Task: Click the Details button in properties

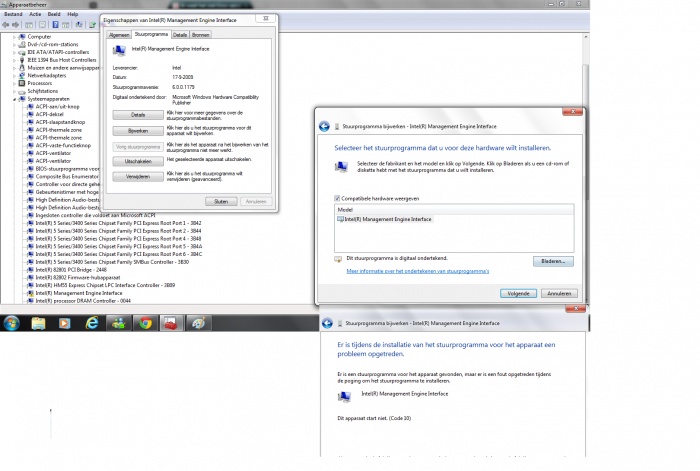Action: (138, 115)
